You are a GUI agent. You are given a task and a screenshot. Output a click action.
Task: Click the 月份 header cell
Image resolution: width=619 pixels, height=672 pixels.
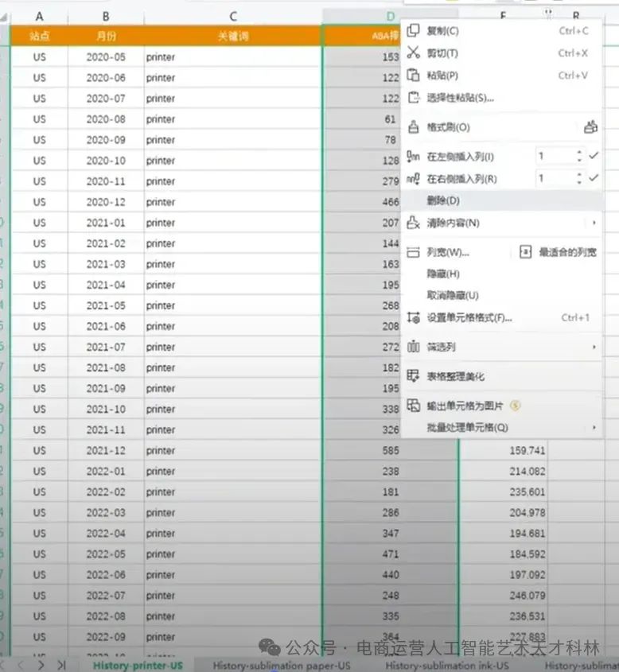pos(106,36)
